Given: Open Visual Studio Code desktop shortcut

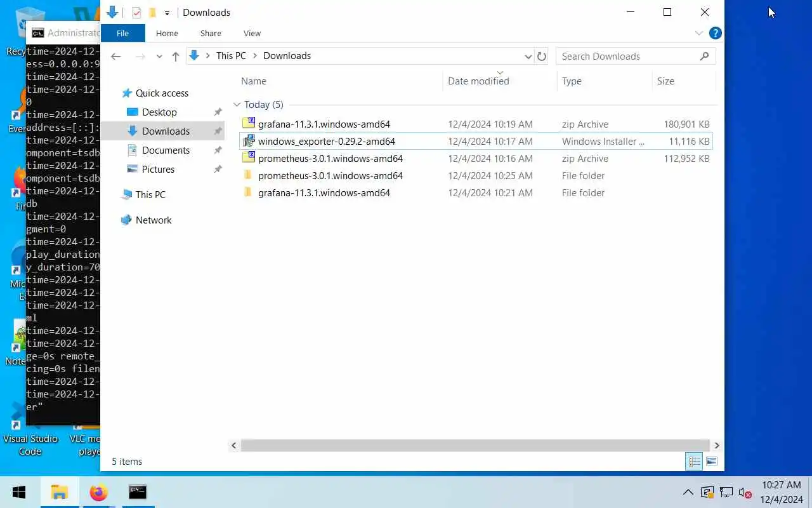Looking at the screenshot, I should click(x=30, y=429).
